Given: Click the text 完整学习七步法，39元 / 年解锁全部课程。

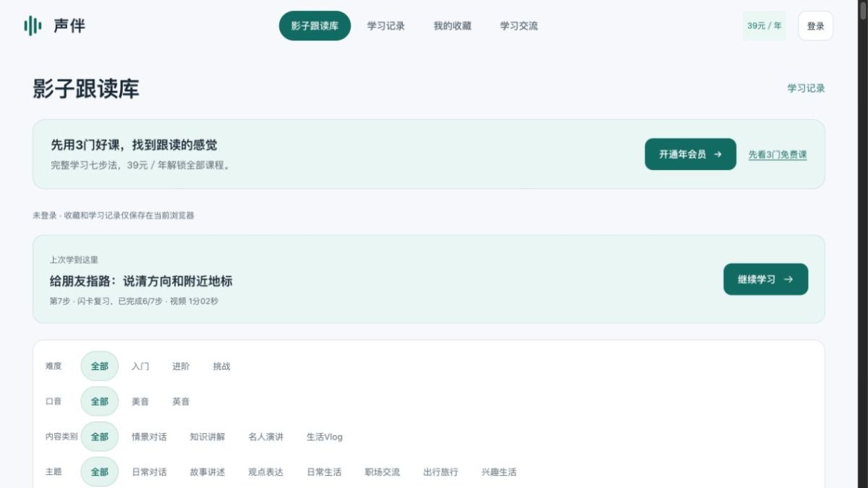Looking at the screenshot, I should (x=142, y=165).
